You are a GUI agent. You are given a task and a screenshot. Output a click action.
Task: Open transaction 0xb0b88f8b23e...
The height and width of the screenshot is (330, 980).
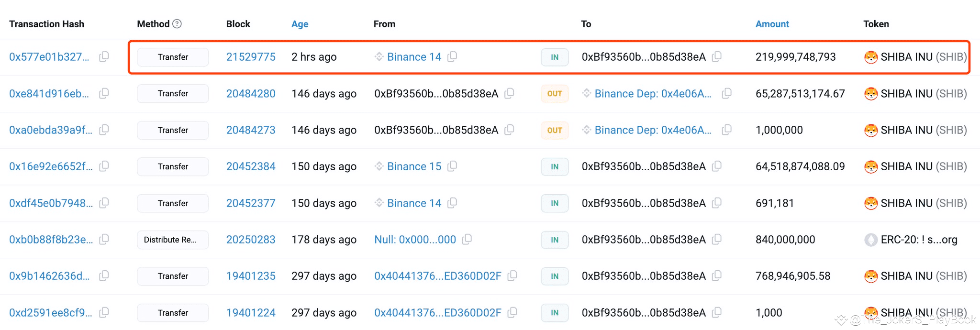tap(51, 239)
